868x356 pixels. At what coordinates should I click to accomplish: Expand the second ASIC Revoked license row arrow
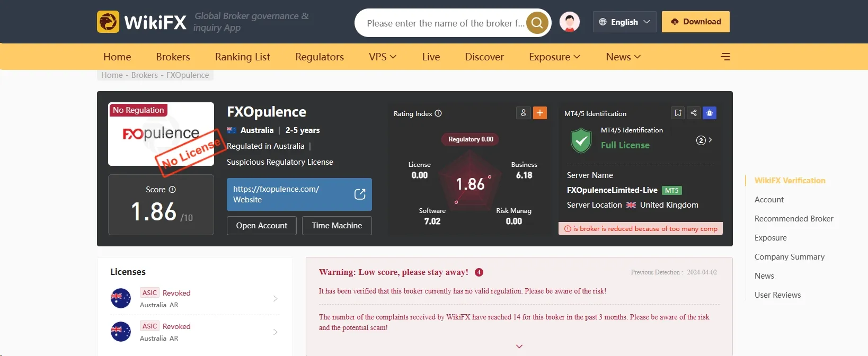coord(275,332)
